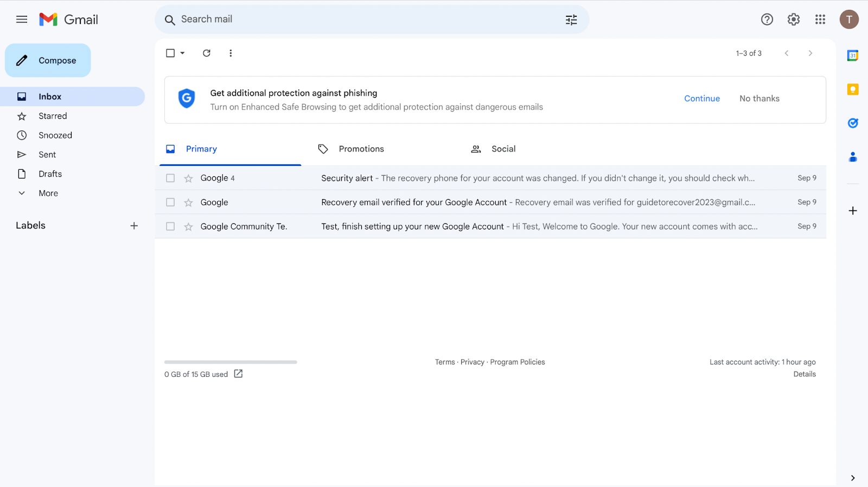Click Continue on the phishing protection banner

point(701,99)
